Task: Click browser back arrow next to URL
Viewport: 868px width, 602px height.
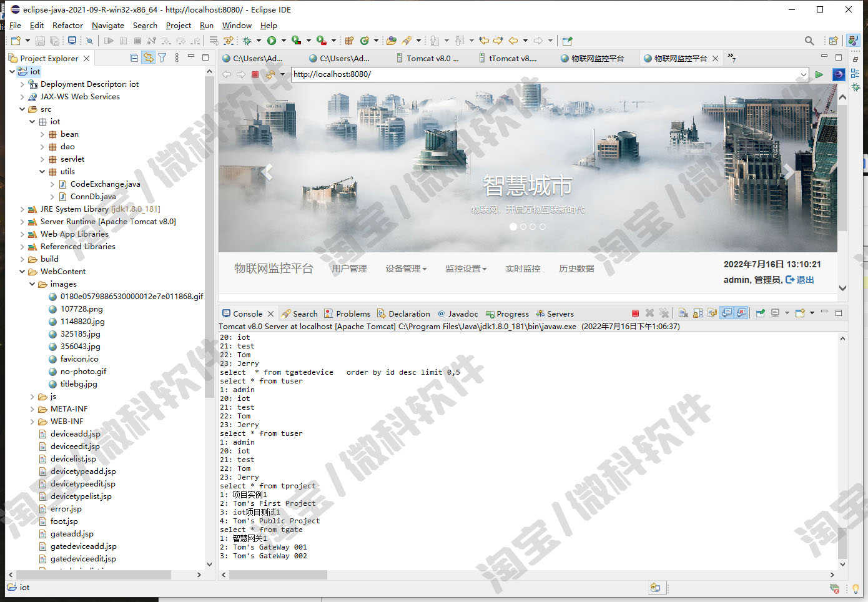Action: coord(227,74)
